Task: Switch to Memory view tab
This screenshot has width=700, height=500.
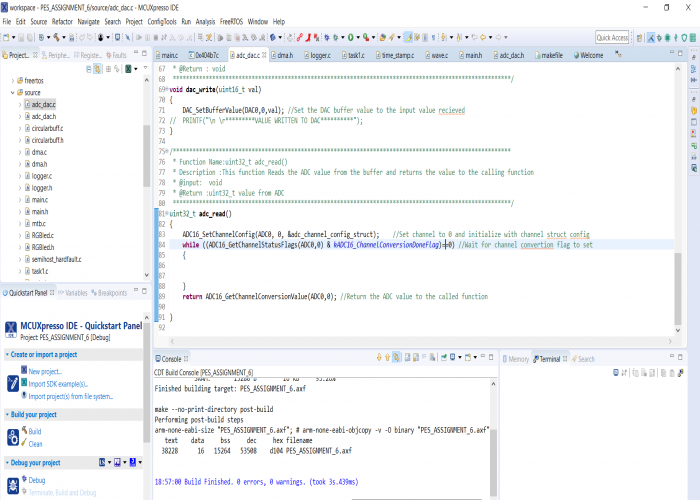Action: click(x=516, y=359)
